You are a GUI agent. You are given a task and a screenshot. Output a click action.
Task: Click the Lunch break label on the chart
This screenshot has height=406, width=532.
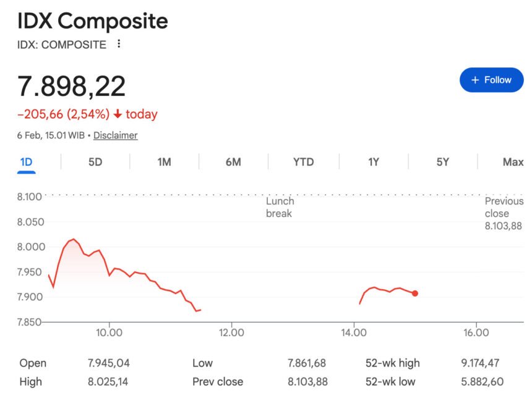click(280, 207)
